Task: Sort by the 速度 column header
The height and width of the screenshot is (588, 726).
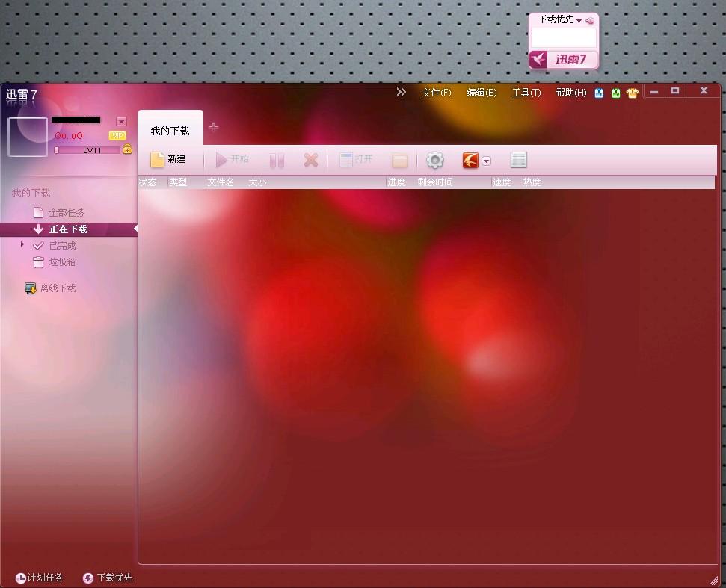Action: (502, 182)
